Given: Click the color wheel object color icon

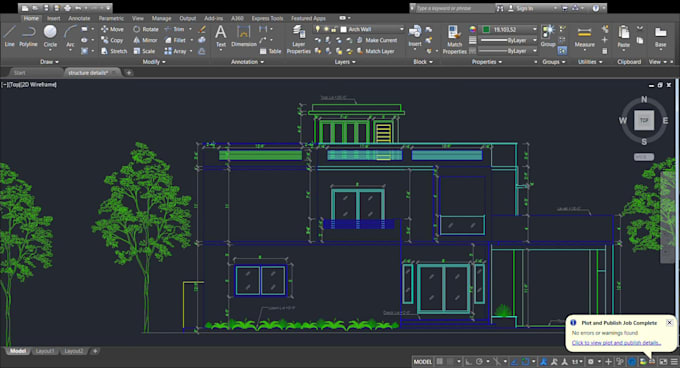Looking at the screenshot, I should click(473, 29).
